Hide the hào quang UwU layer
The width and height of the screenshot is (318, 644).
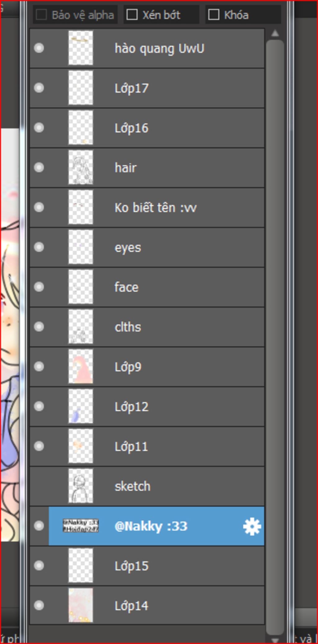39,48
